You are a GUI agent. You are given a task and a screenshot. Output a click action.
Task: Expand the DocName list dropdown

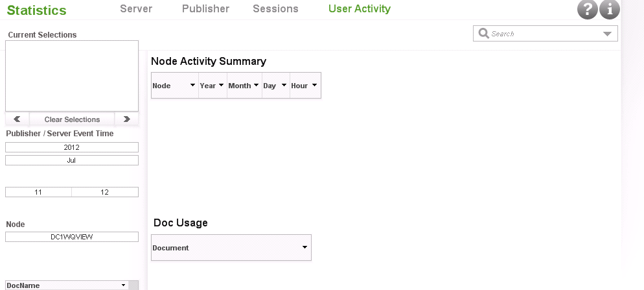click(123, 285)
